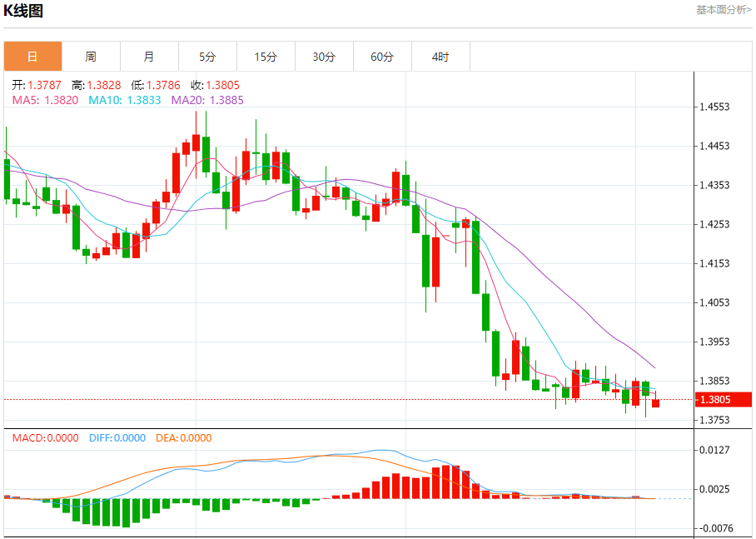Open the 60分 chart tab
Image resolution: width=756 pixels, height=539 pixels.
click(383, 57)
